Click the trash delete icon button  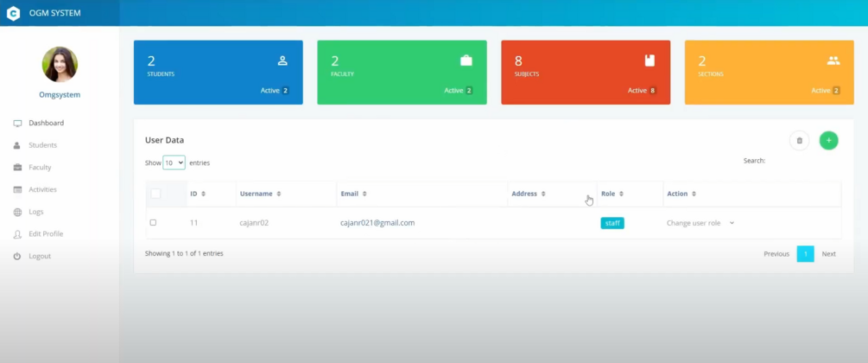click(800, 141)
